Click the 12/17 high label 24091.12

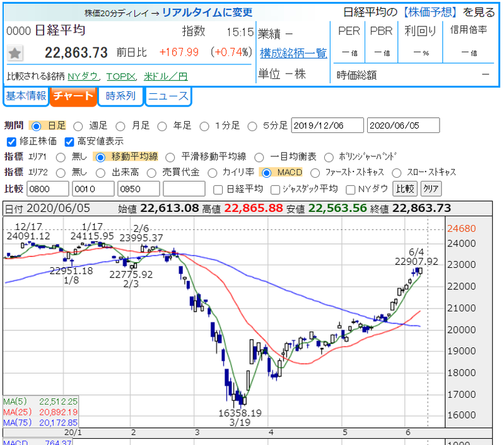pos(28,236)
